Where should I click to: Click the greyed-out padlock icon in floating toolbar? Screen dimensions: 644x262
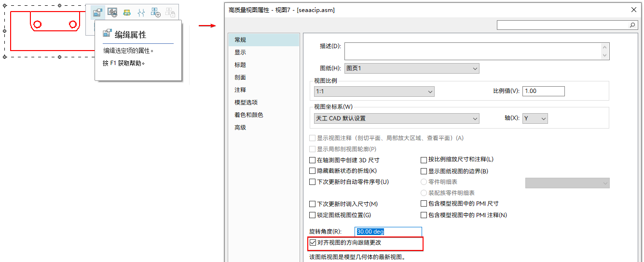click(x=170, y=13)
